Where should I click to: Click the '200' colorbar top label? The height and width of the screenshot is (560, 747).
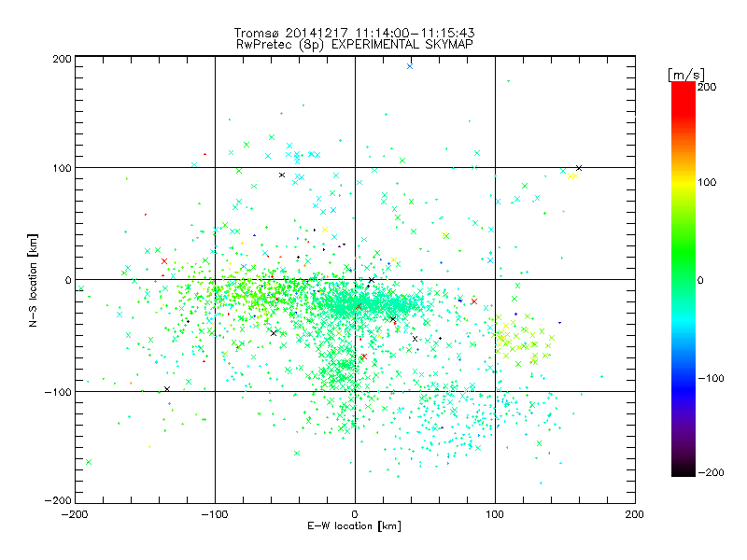pyautogui.click(x=707, y=87)
